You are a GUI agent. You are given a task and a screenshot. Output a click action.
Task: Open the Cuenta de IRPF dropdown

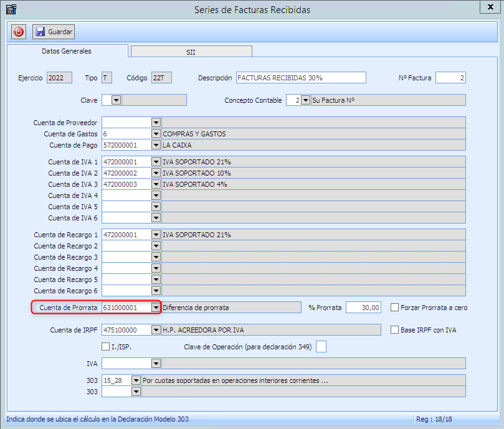point(156,330)
